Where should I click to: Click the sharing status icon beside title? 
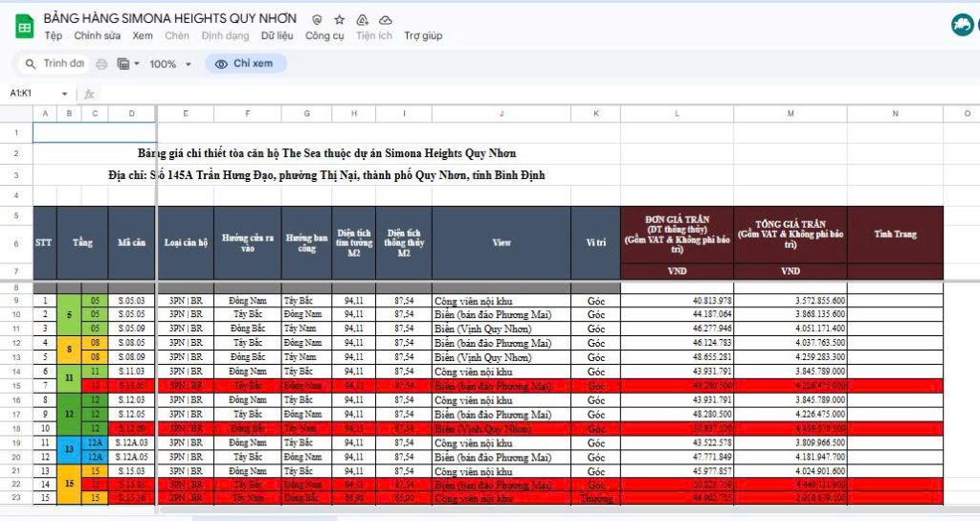pos(317,19)
